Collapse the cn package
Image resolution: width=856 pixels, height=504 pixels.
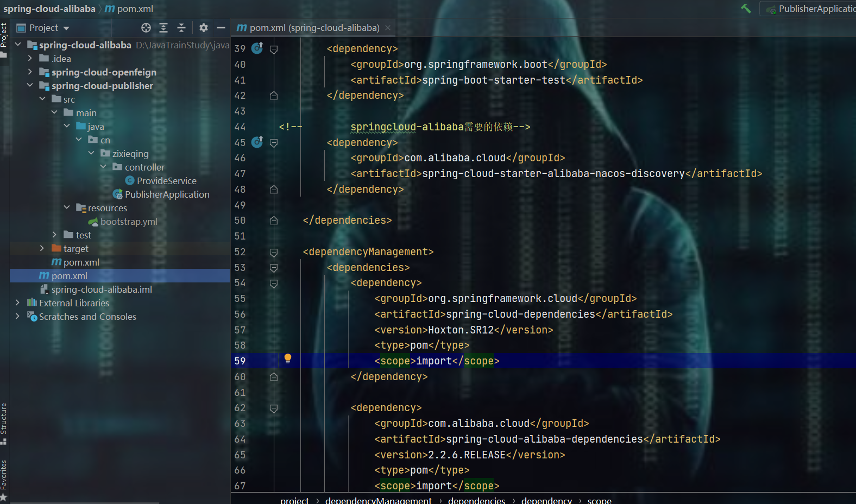tap(79, 140)
